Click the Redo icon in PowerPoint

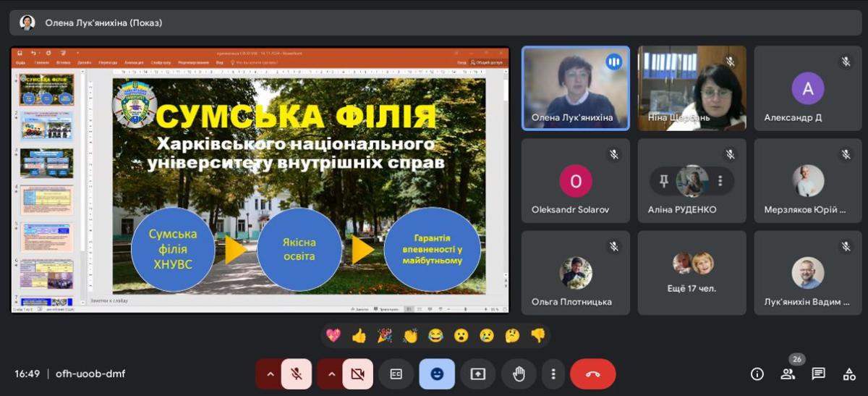(x=48, y=53)
